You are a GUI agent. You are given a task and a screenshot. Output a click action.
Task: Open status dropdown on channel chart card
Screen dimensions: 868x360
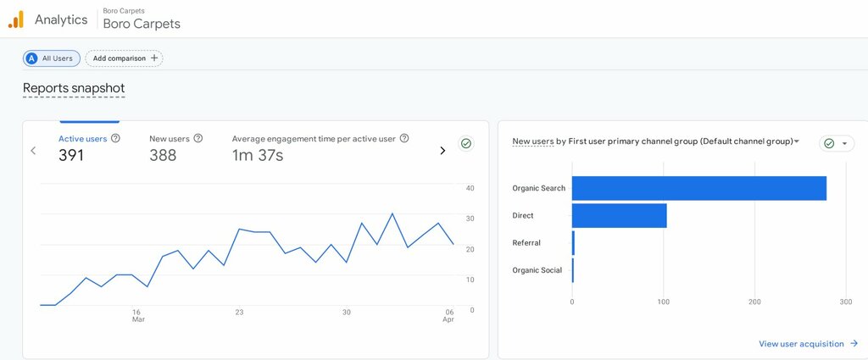pos(844,144)
